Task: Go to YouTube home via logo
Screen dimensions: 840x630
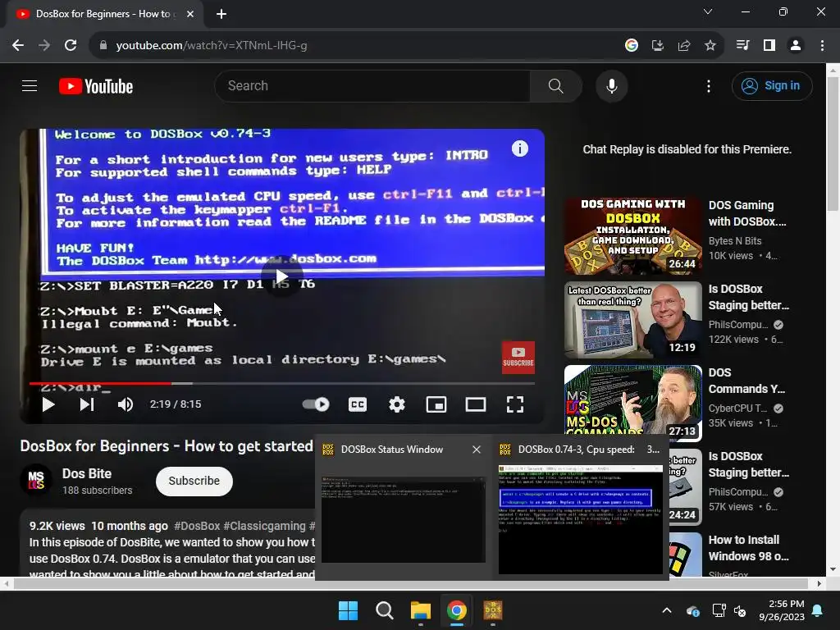Action: [x=96, y=86]
